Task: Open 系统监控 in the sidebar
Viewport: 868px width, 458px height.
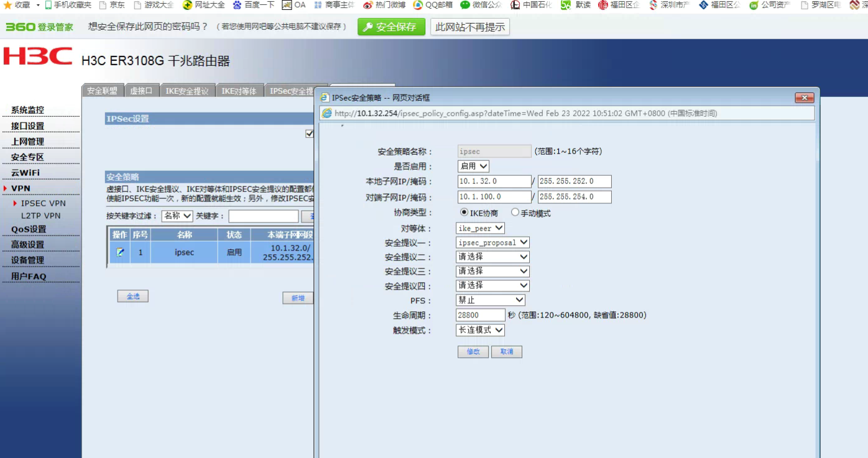Action: [28, 110]
